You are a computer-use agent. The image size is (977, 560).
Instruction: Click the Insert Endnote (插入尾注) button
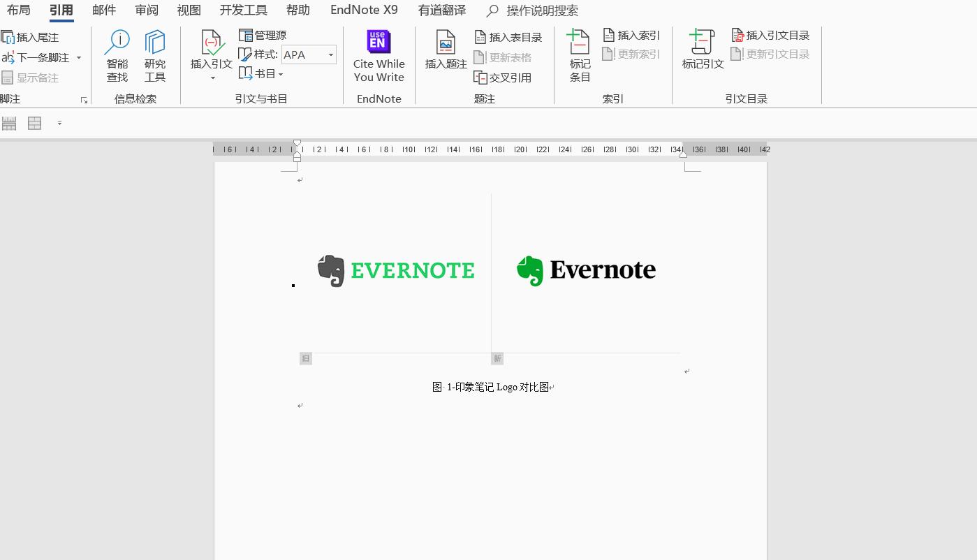pyautogui.click(x=31, y=37)
